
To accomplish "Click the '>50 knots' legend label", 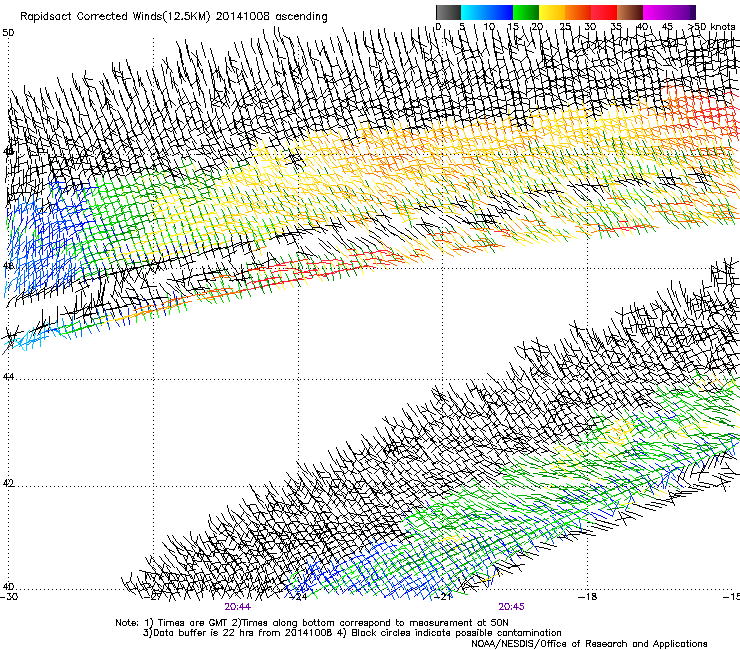I will (713, 27).
